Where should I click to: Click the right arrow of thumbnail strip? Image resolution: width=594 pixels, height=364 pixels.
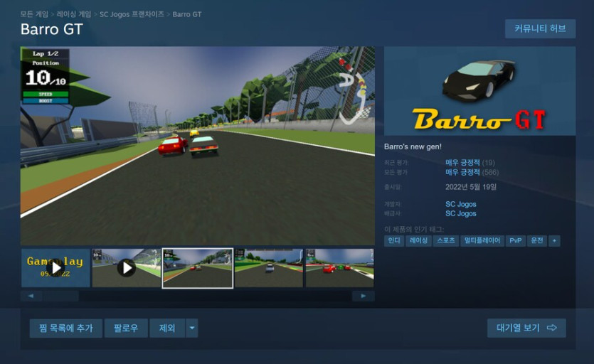click(x=363, y=296)
